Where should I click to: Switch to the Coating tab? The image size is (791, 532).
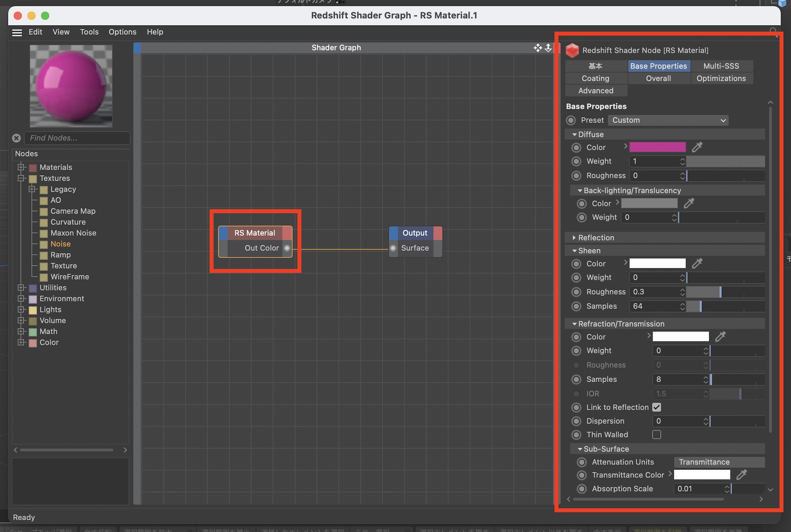(x=595, y=78)
